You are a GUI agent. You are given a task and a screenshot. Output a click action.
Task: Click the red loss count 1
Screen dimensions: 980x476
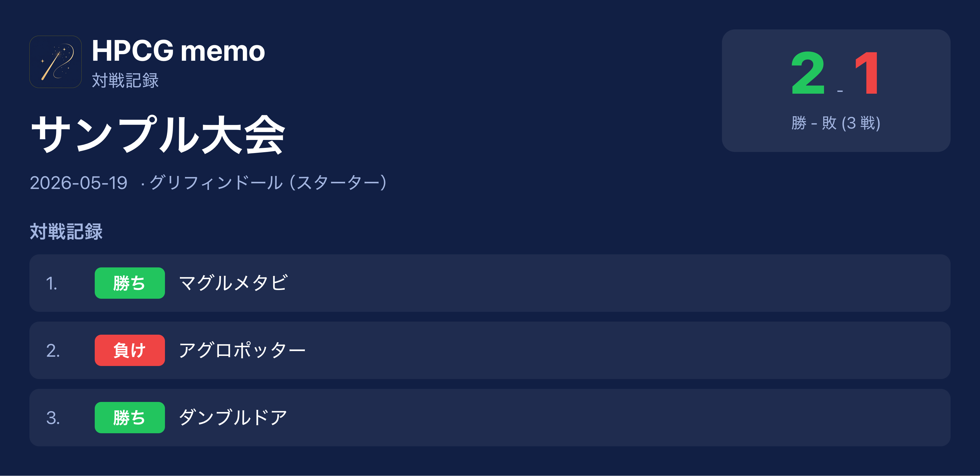tap(867, 73)
